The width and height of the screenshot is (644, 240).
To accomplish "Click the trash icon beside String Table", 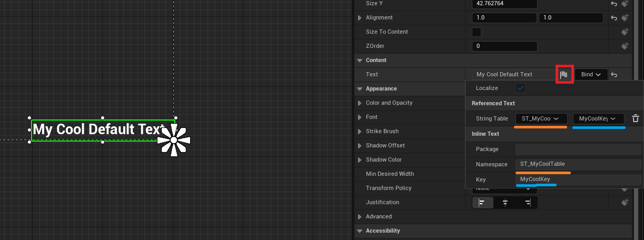I will point(635,118).
